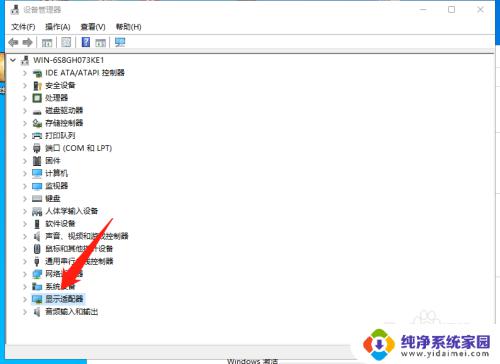Click the Back arrow in the toolbar
The image size is (500, 364).
13,42
